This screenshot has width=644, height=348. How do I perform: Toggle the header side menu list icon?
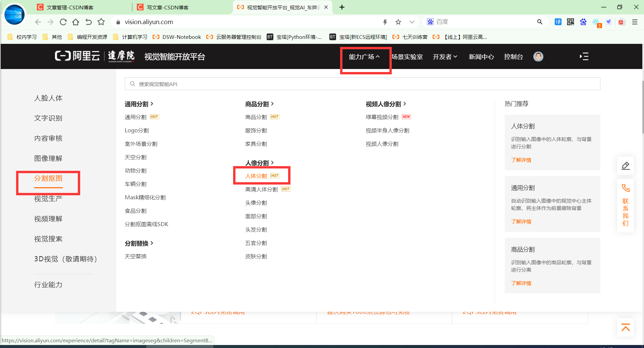584,57
